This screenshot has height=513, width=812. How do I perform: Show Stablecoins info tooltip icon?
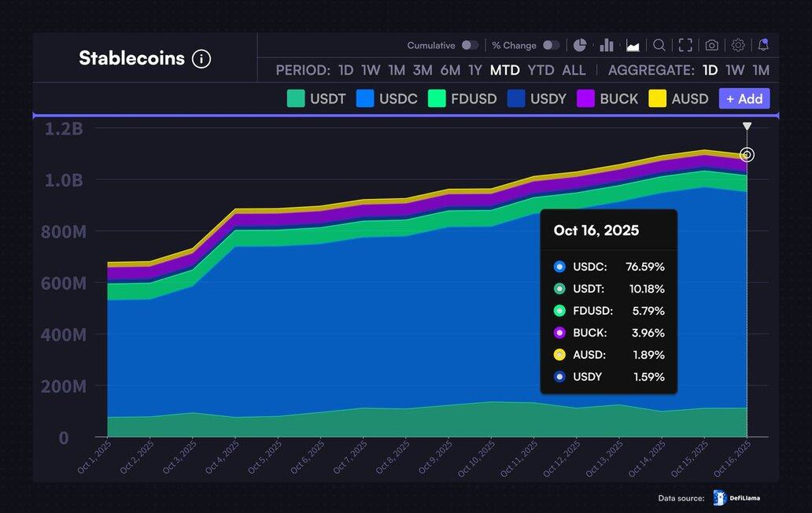tap(201, 59)
